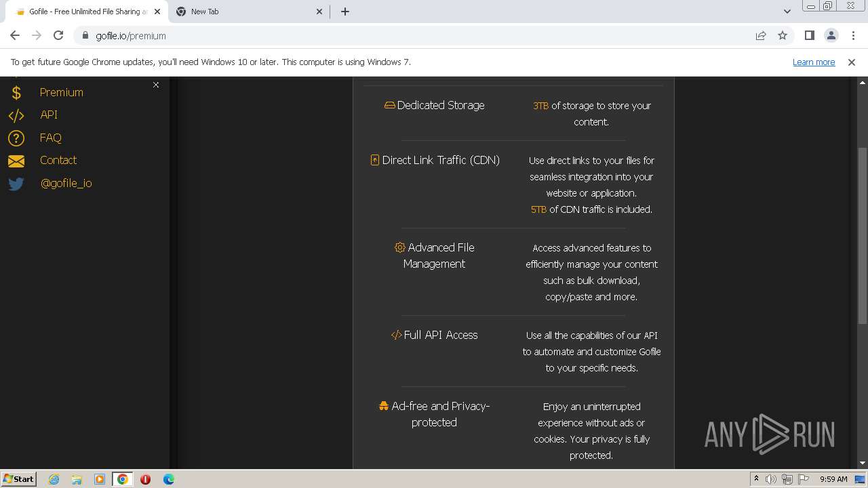Click the Contact envelope icon

coord(16,161)
